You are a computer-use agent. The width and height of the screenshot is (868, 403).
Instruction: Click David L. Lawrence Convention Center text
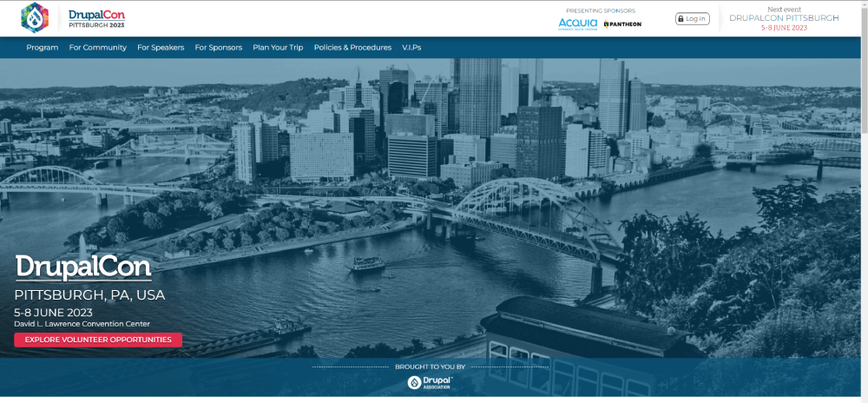(82, 324)
